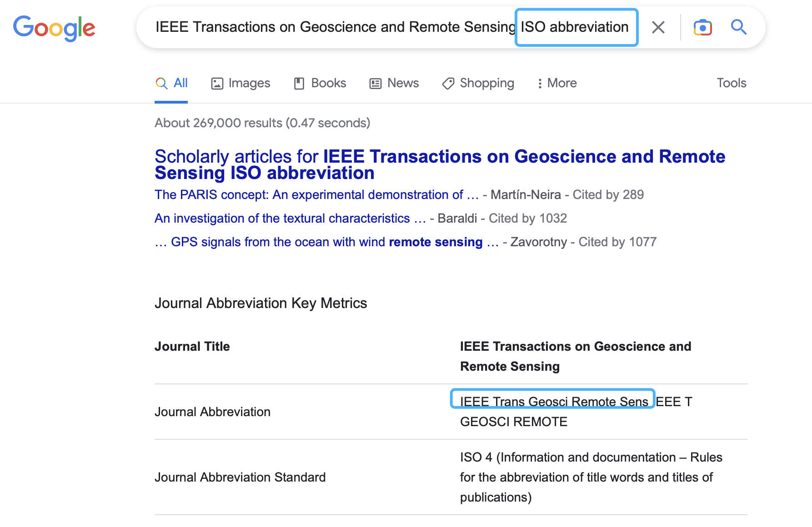Click the Journal Title row label

[x=192, y=346]
